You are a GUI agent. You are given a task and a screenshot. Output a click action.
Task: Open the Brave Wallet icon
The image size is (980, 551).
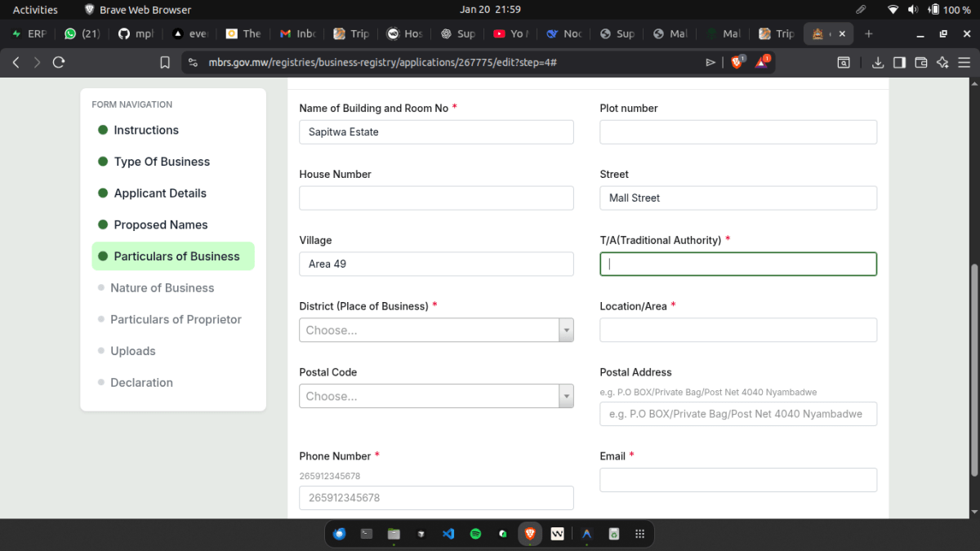tap(920, 62)
